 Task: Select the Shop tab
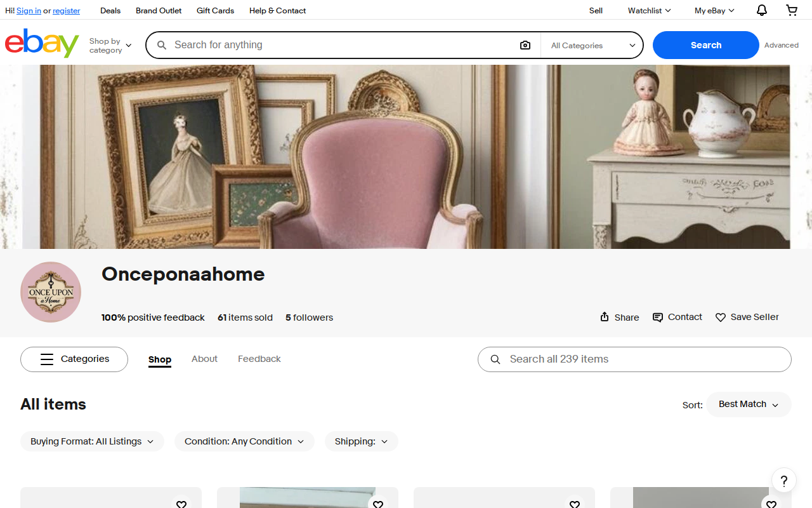pyautogui.click(x=160, y=359)
